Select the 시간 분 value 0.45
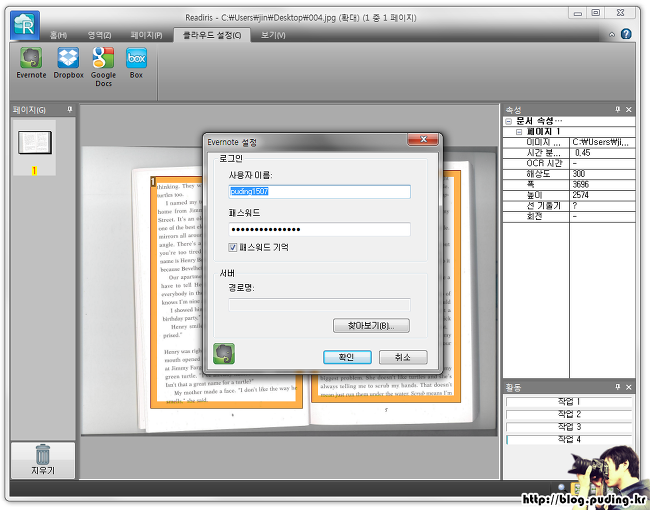The image size is (650, 510). pyautogui.click(x=602, y=153)
